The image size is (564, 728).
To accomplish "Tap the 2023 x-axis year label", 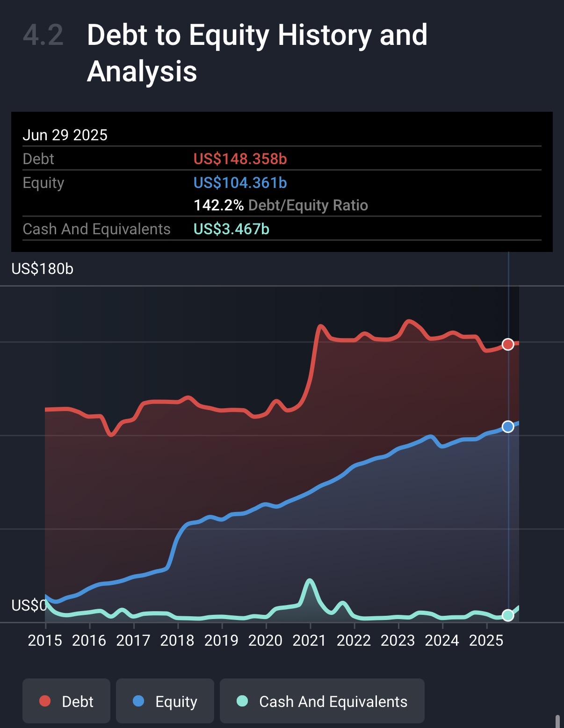I will (x=398, y=640).
